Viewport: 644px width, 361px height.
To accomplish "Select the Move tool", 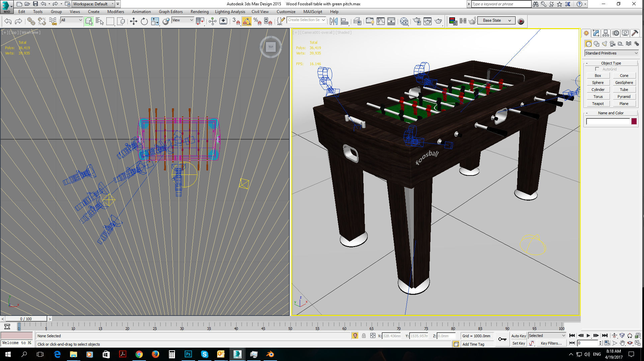I will tap(133, 21).
